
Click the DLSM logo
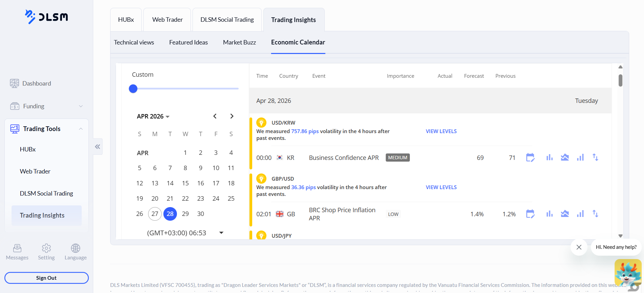coord(46,17)
